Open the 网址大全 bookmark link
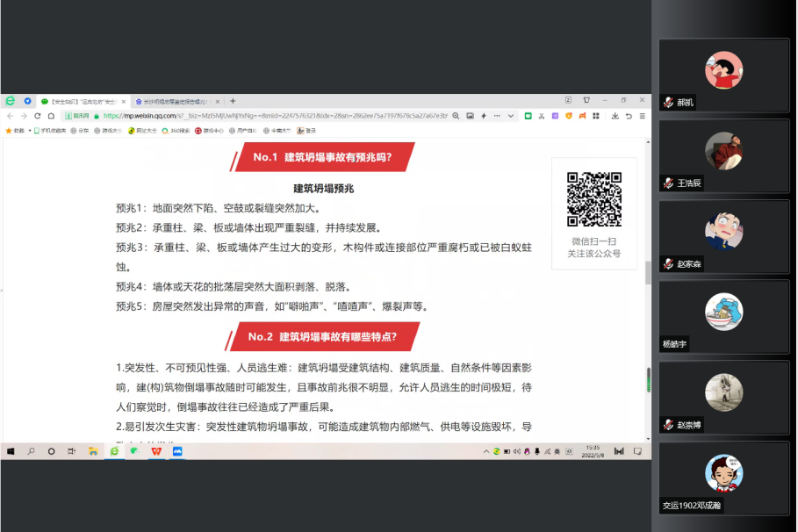The width and height of the screenshot is (798, 532). (142, 131)
